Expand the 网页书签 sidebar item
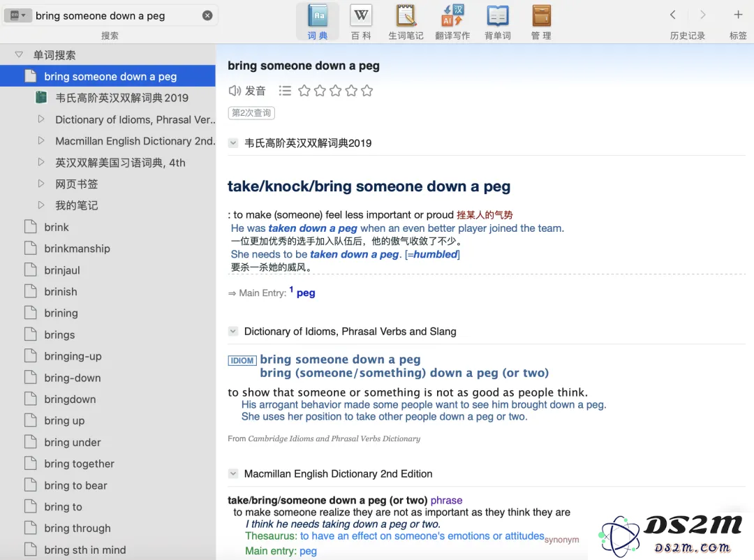Viewport: 754px width, 560px height. 41,184
